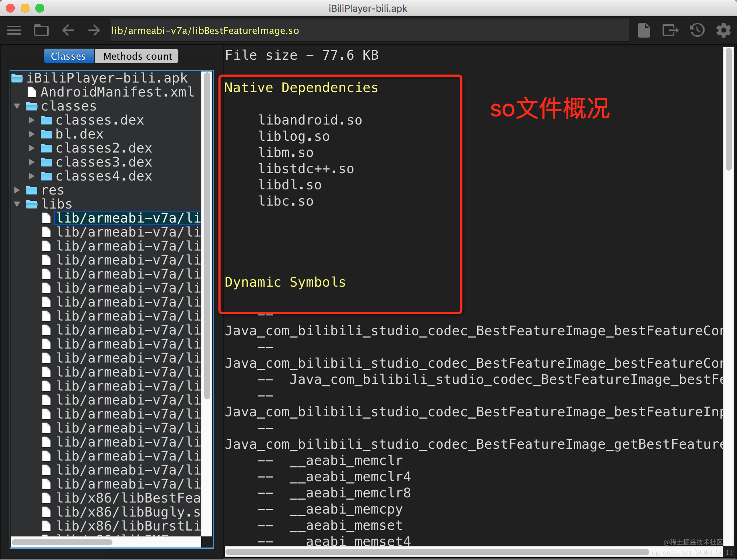
Task: Click the history/clock icon in toolbar
Action: tap(698, 31)
